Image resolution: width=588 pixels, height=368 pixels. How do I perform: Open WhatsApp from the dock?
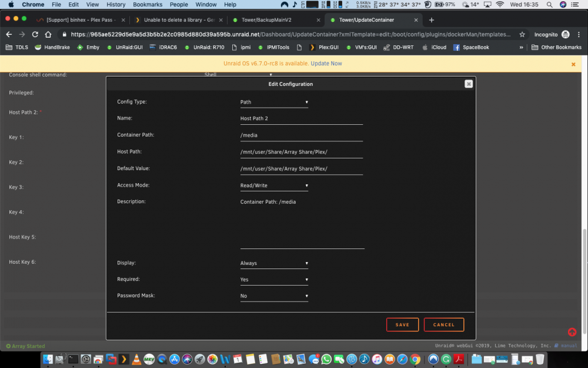[x=326, y=359]
